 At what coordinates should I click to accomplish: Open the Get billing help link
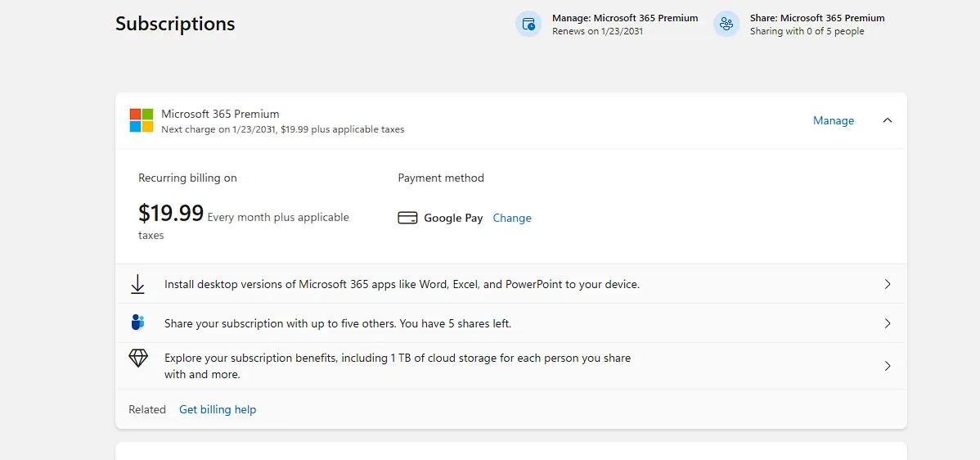[x=218, y=409]
